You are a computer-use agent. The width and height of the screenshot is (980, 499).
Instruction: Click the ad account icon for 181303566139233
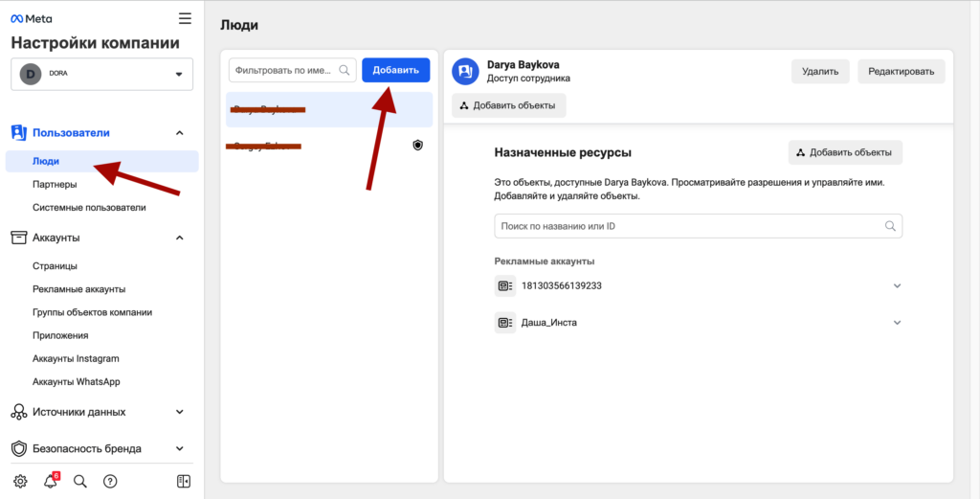[505, 285]
